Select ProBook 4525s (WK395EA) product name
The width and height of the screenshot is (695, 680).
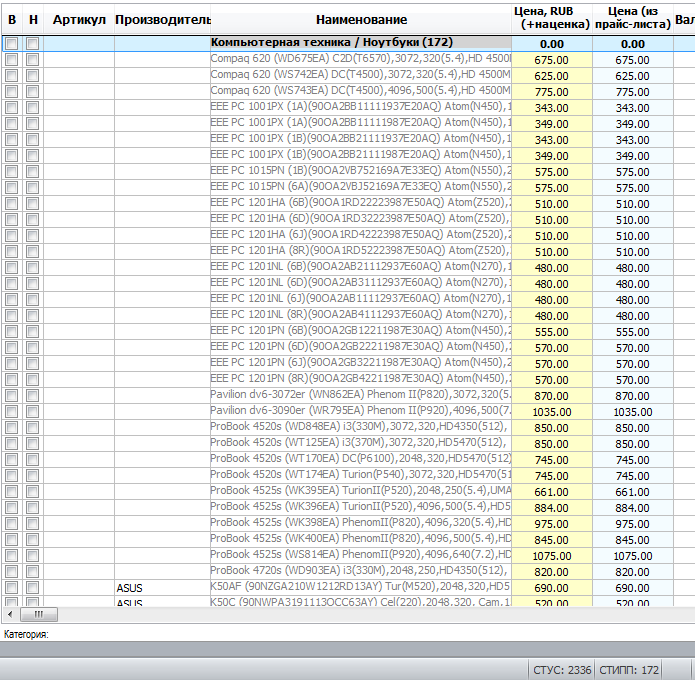pos(360,490)
